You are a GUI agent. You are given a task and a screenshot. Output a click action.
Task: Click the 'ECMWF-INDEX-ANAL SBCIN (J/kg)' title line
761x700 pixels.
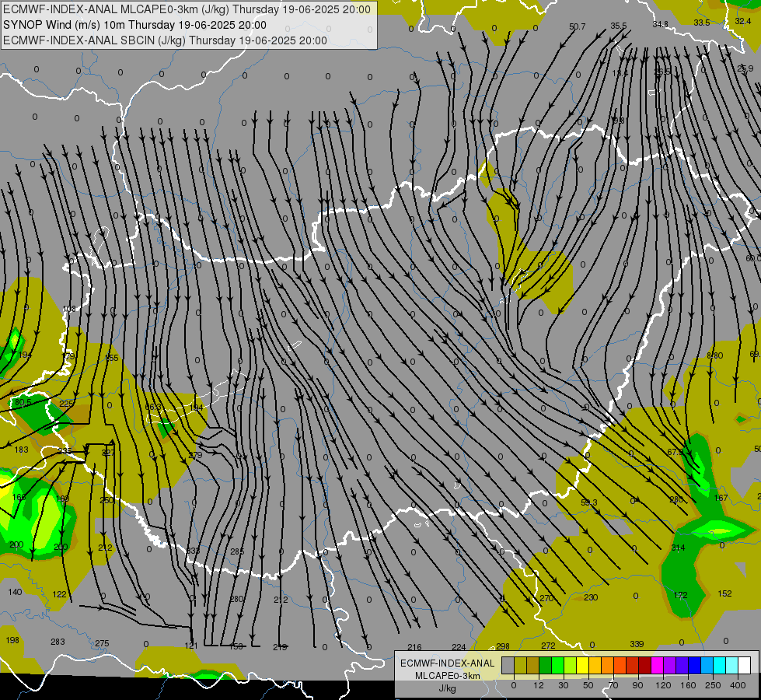(165, 40)
